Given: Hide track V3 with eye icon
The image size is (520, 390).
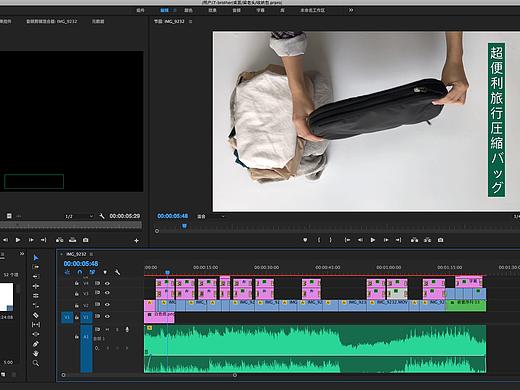Looking at the screenshot, I should [x=107, y=293].
